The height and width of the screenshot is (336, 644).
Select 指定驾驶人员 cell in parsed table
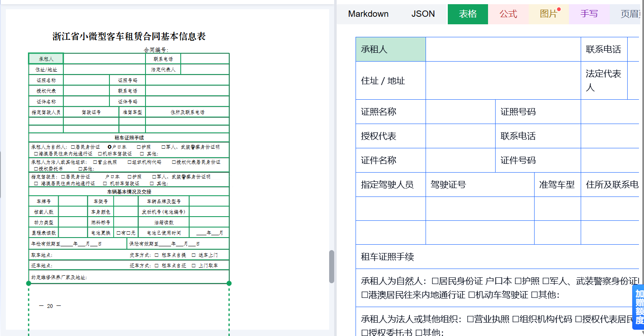click(391, 185)
